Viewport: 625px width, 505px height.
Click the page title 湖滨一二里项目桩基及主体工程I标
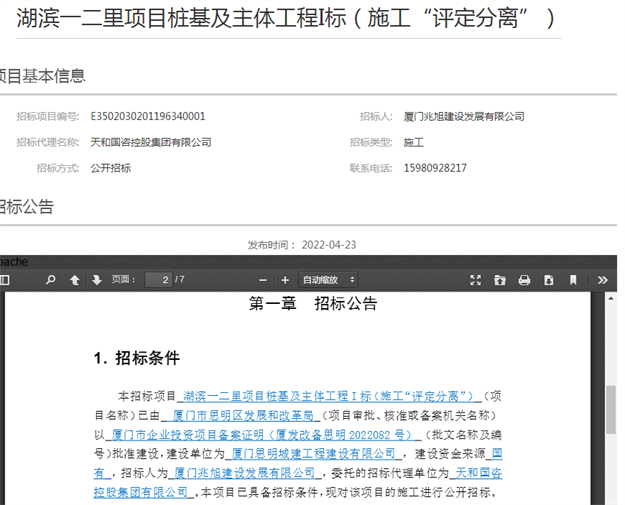pyautogui.click(x=181, y=18)
